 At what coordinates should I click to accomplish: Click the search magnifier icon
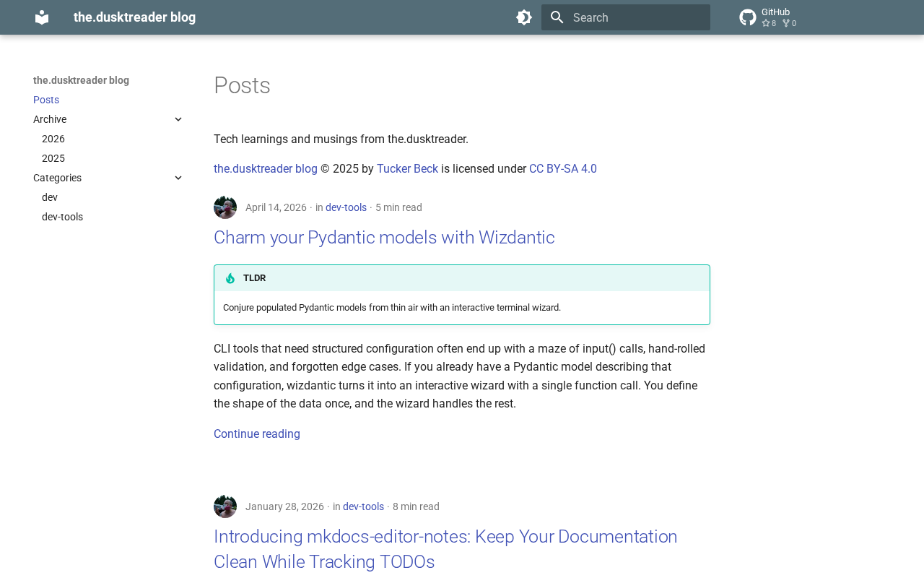556,17
